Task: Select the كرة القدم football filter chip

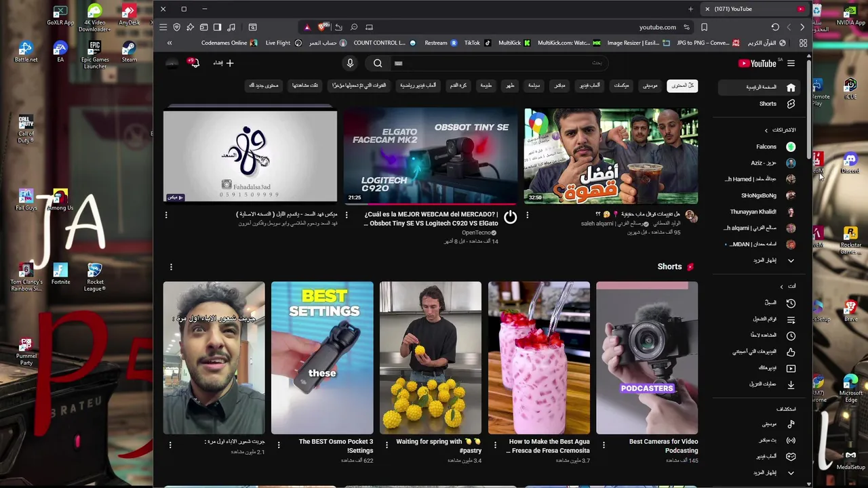Action: pos(458,85)
